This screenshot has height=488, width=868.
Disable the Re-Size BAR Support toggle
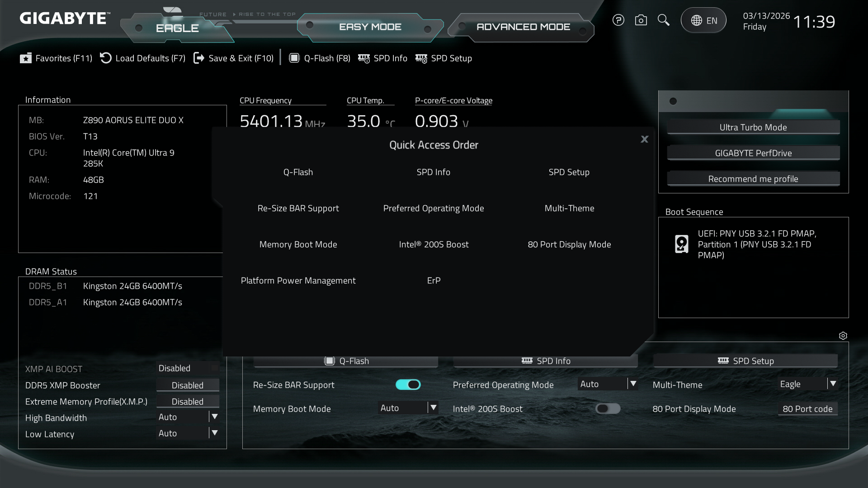click(408, 385)
